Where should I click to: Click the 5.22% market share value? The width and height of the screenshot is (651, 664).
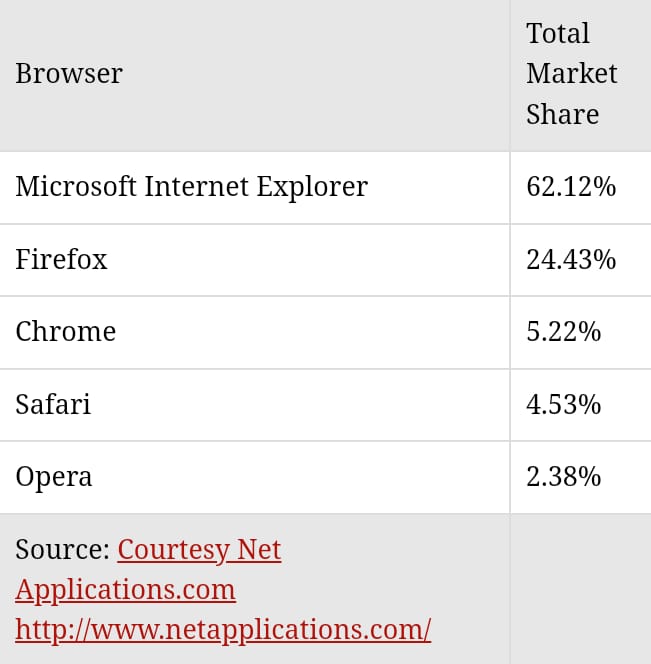[563, 332]
